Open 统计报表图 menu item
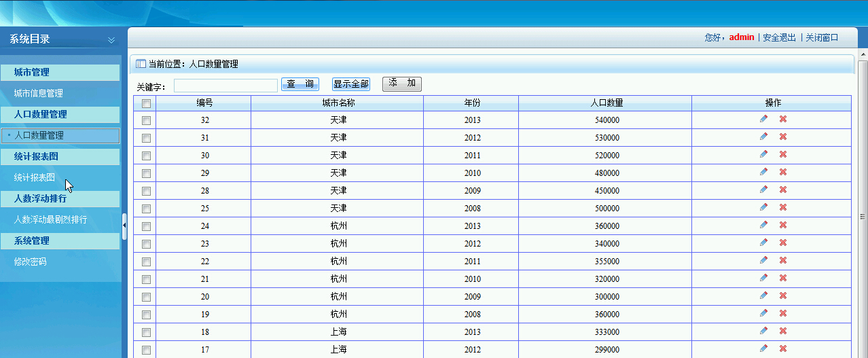Image resolution: width=868 pixels, height=358 pixels. 35,177
